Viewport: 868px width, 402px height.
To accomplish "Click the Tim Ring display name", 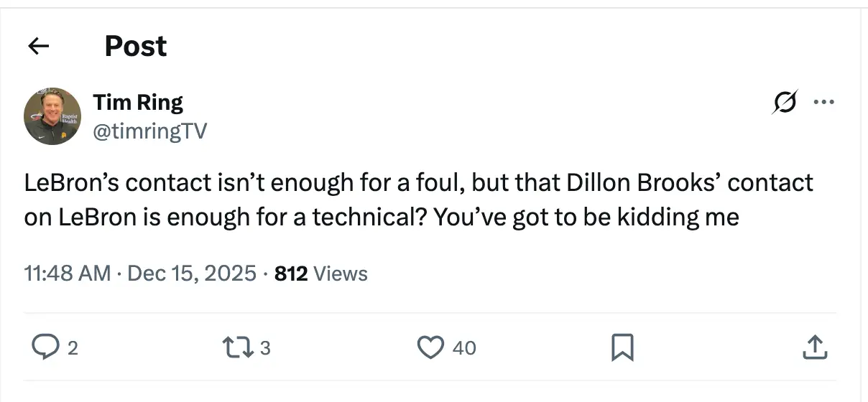I will tap(137, 102).
